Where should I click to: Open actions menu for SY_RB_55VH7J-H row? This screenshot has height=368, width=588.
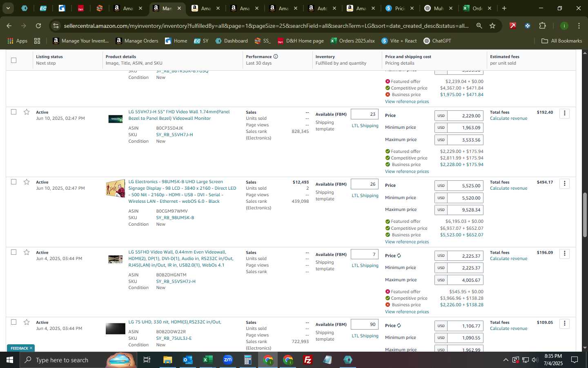(x=564, y=113)
